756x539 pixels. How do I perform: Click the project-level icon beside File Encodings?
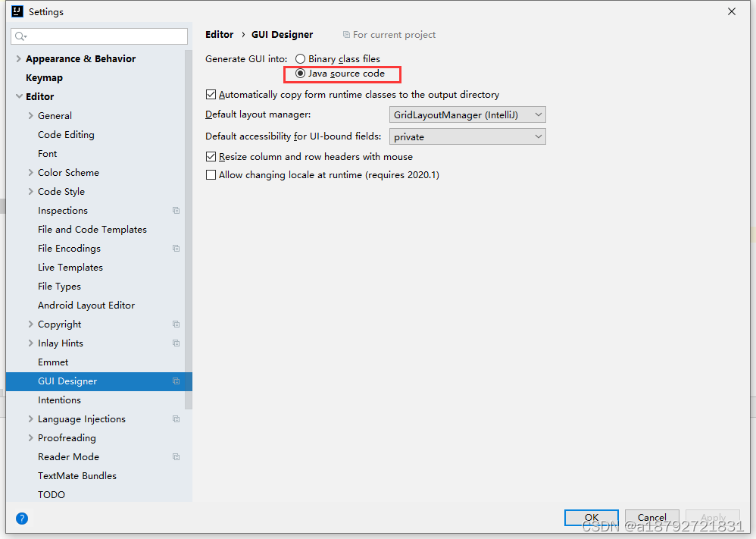[x=176, y=249]
